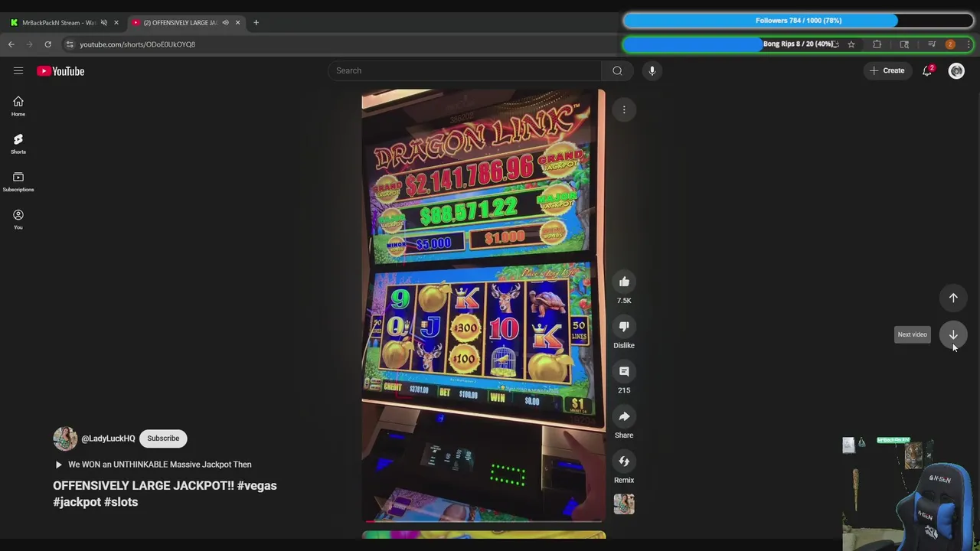Viewport: 980px width, 551px height.
Task: Unmute the MrBackPackN Stream tab
Action: (x=104, y=22)
